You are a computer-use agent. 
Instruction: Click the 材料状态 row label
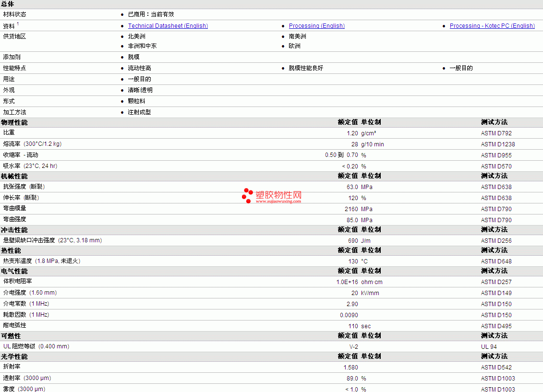coord(14,14)
